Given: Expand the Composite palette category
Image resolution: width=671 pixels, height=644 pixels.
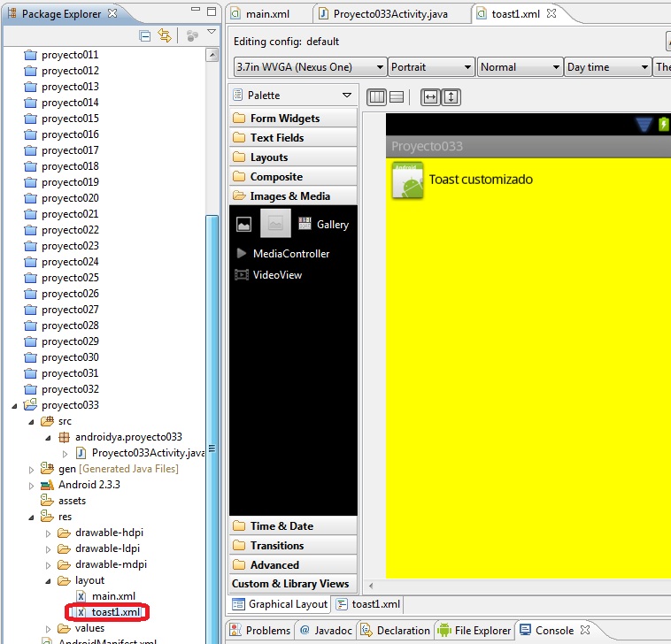Looking at the screenshot, I should pos(293,177).
